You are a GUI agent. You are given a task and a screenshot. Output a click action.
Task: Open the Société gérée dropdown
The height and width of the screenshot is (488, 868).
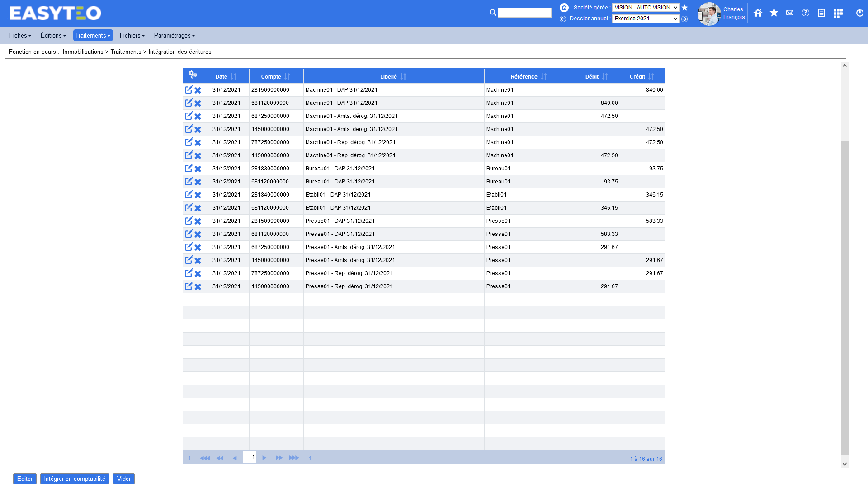click(645, 8)
